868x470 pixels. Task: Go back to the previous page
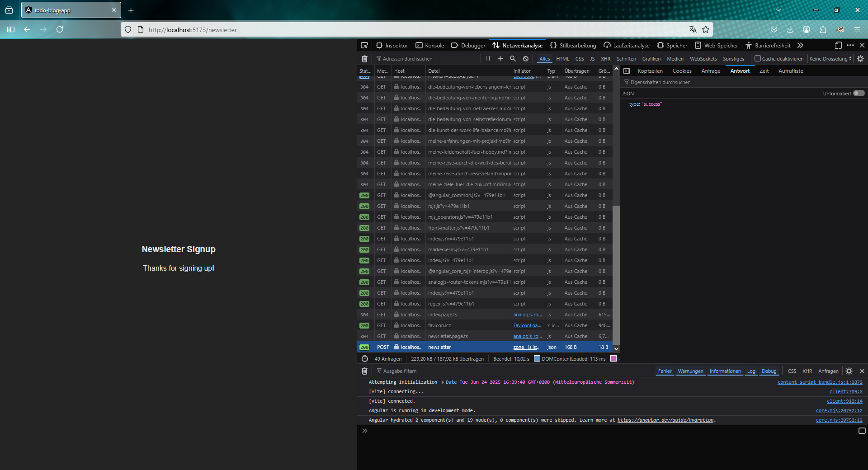(27, 29)
